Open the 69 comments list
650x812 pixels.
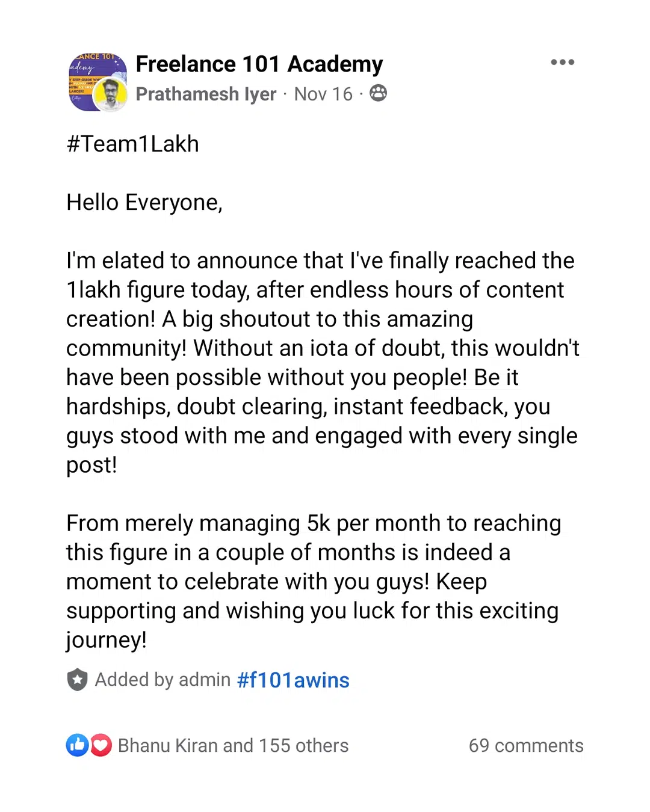(x=526, y=745)
